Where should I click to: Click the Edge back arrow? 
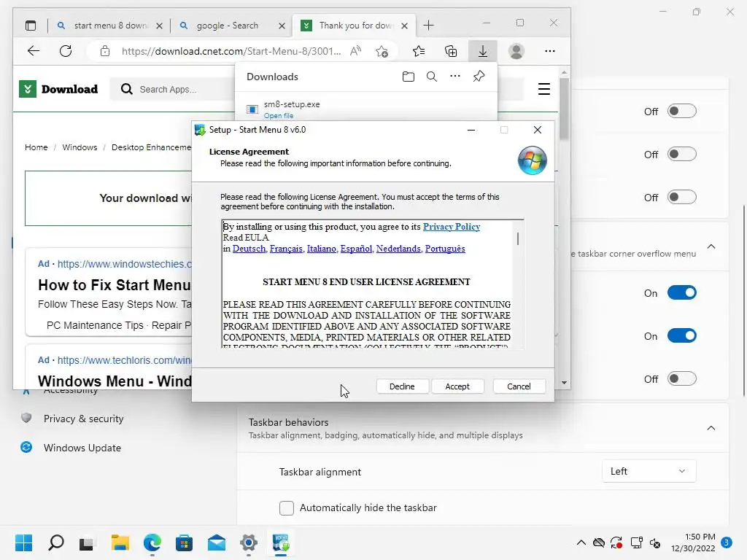(x=34, y=51)
